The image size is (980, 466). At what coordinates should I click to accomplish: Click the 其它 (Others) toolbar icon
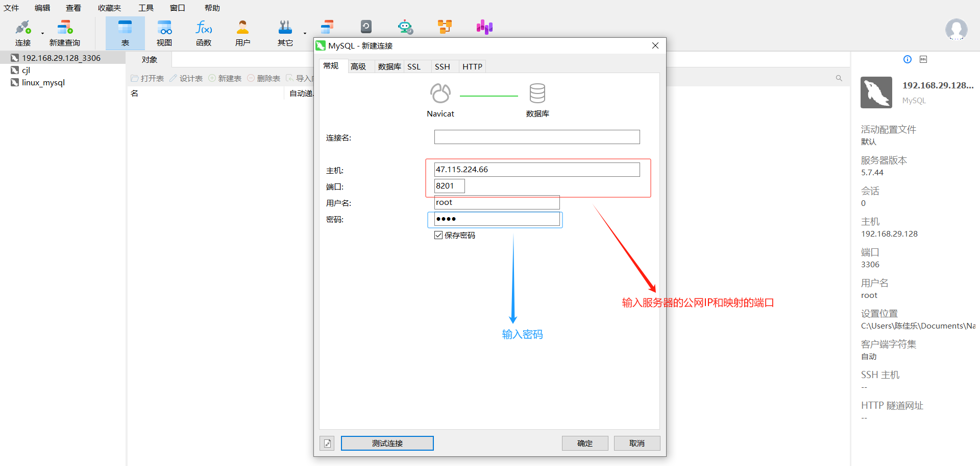coord(285,33)
